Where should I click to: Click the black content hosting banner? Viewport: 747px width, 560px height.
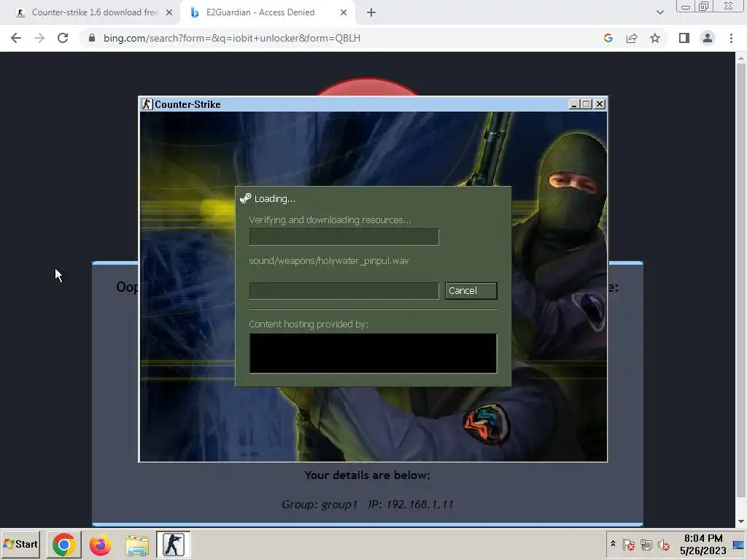coord(373,354)
